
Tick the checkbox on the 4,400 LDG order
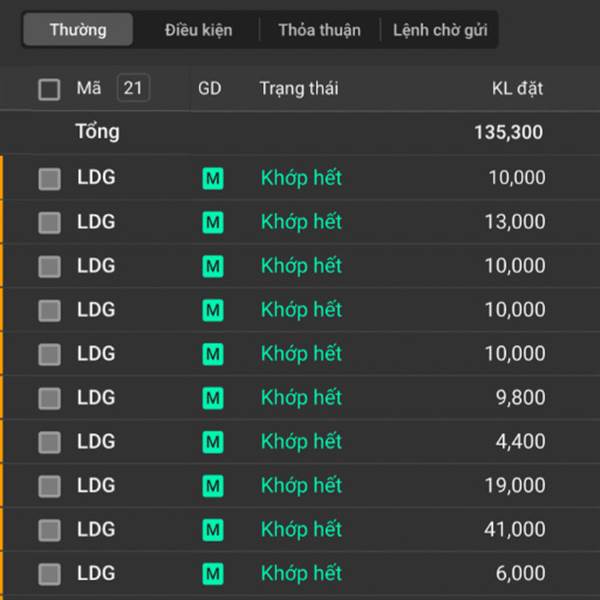49,442
